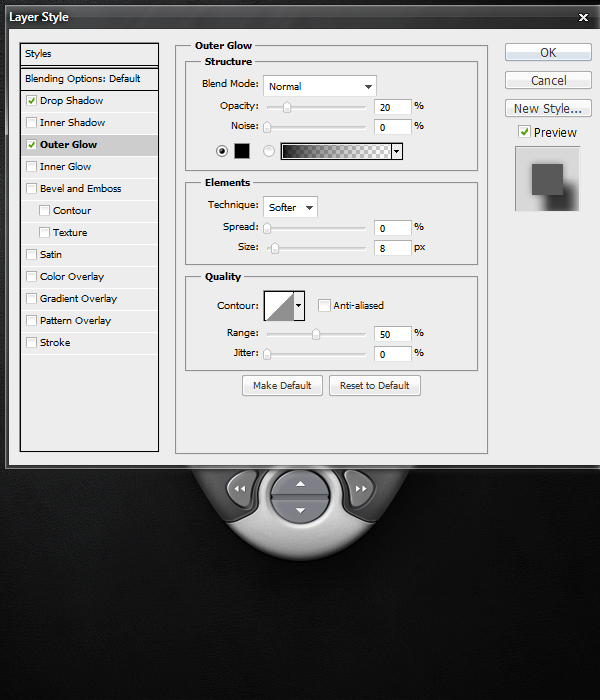The width and height of the screenshot is (600, 700).
Task: Uncheck the Outer Glow checkbox
Action: tap(31, 145)
